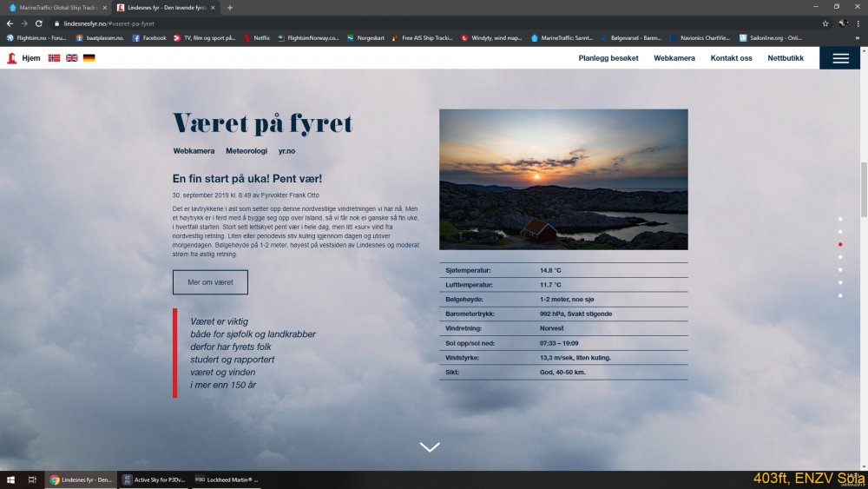Switch site language to German flag

[89, 57]
